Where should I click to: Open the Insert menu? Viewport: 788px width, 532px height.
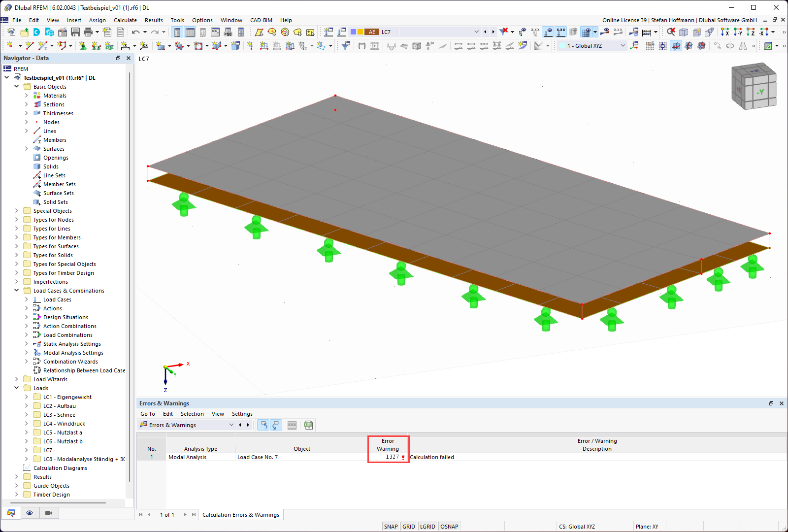tap(74, 20)
